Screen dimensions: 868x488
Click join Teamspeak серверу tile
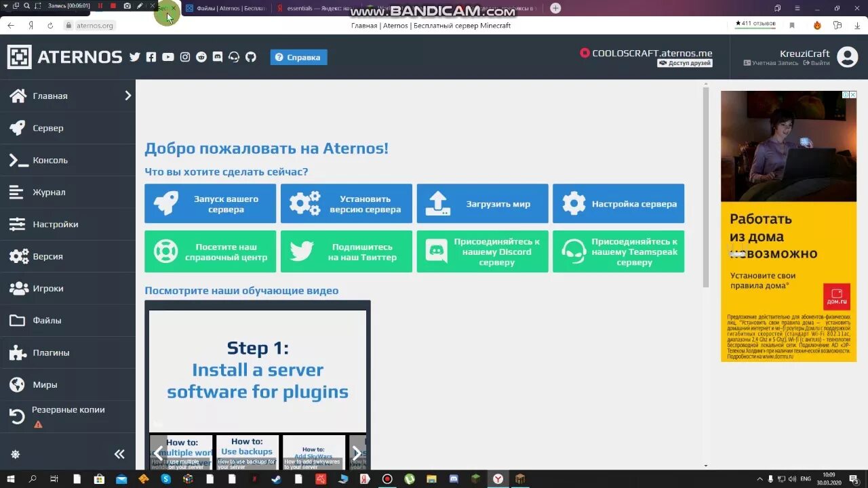[x=618, y=251]
